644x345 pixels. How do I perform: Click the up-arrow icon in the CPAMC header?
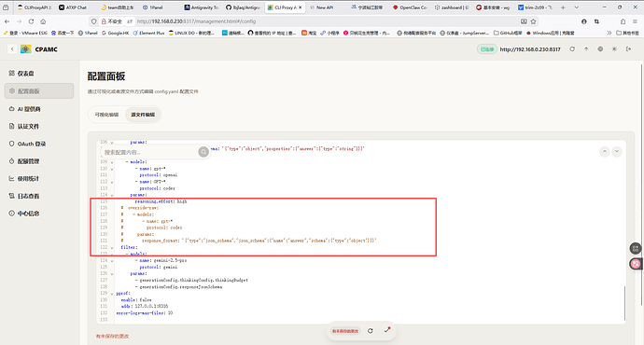586,49
